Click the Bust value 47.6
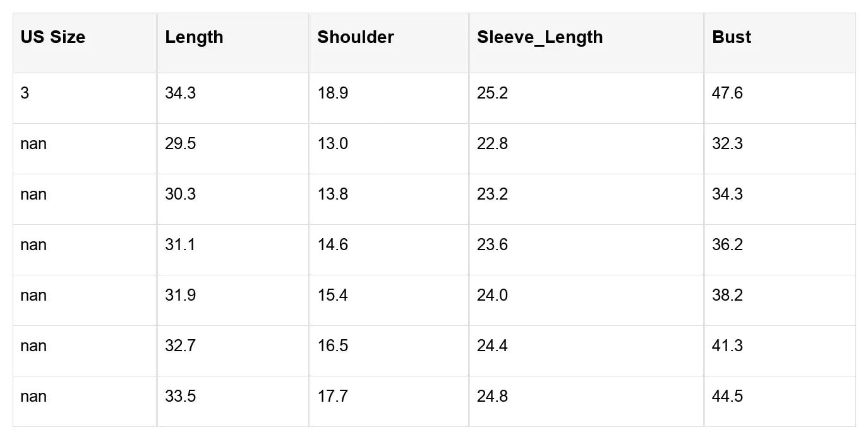 [x=728, y=93]
